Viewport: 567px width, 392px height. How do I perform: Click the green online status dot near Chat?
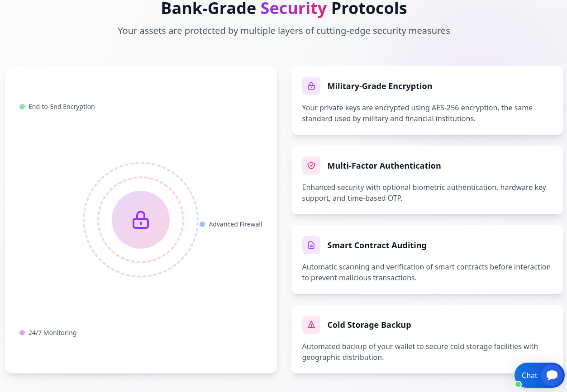tap(518, 384)
